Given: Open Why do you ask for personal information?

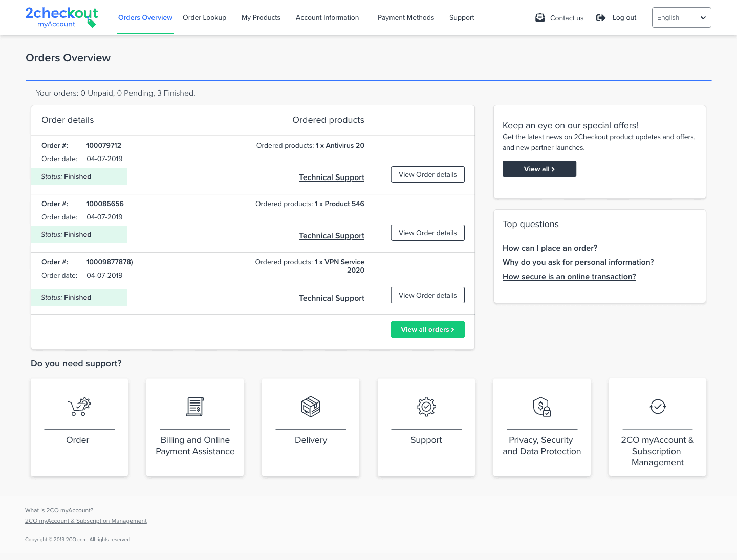Looking at the screenshot, I should click(578, 262).
